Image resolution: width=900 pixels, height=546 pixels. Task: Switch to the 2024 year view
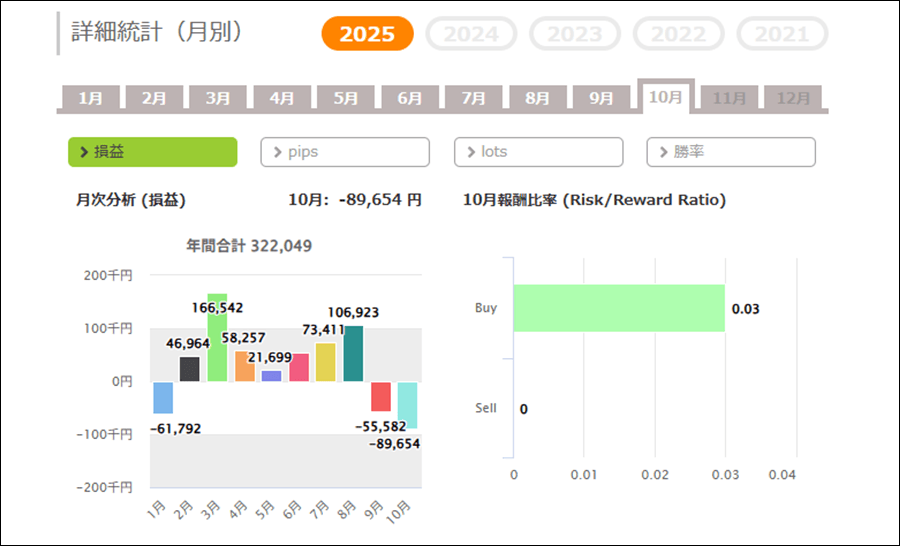tap(471, 34)
